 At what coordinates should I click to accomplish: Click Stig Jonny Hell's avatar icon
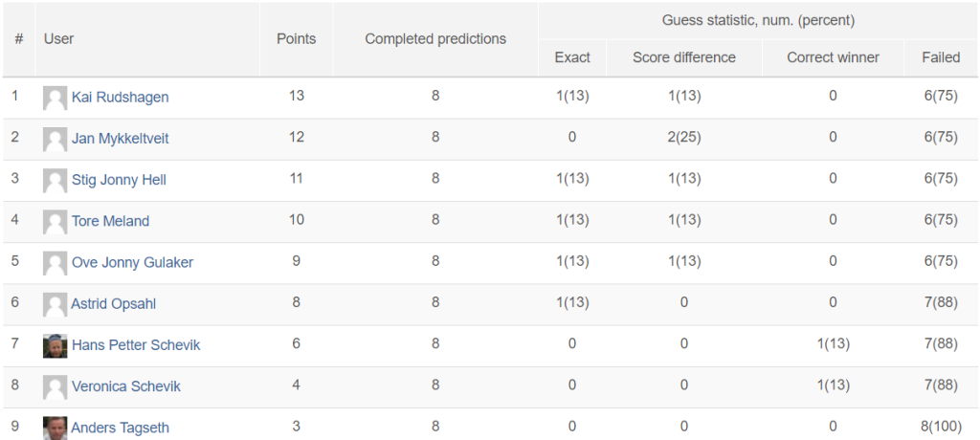[55, 181]
